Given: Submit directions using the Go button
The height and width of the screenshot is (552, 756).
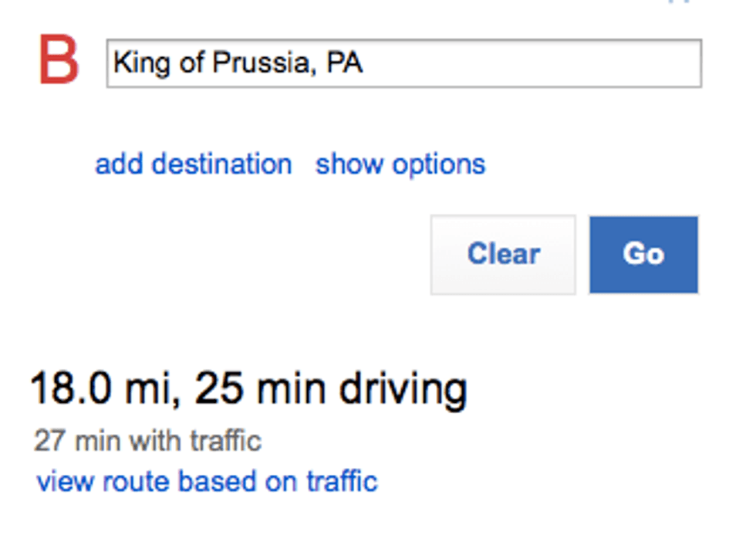Looking at the screenshot, I should click(x=643, y=255).
